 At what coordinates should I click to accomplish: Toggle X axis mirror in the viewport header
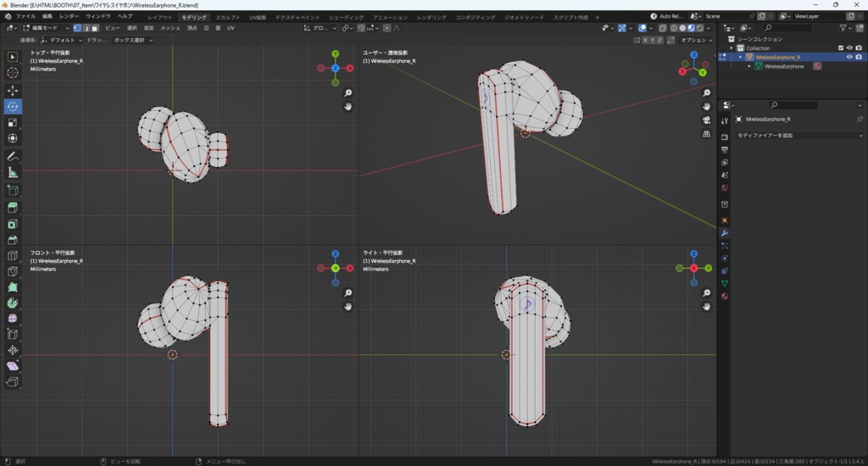click(x=646, y=40)
